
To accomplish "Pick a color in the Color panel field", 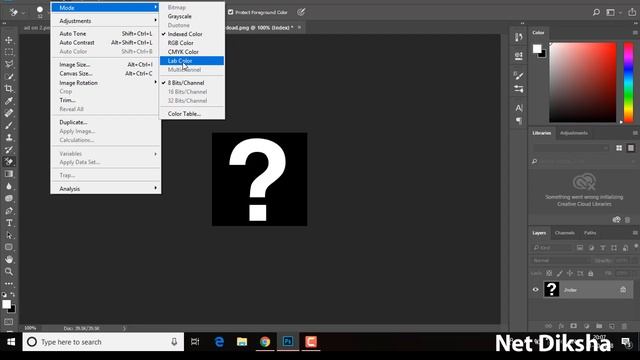I will [x=582, y=82].
